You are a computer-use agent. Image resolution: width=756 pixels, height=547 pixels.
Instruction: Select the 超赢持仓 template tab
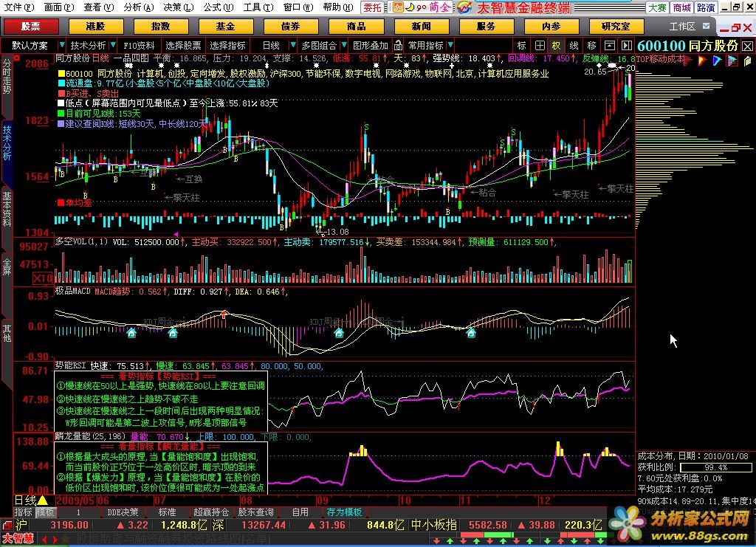pyautogui.click(x=210, y=512)
